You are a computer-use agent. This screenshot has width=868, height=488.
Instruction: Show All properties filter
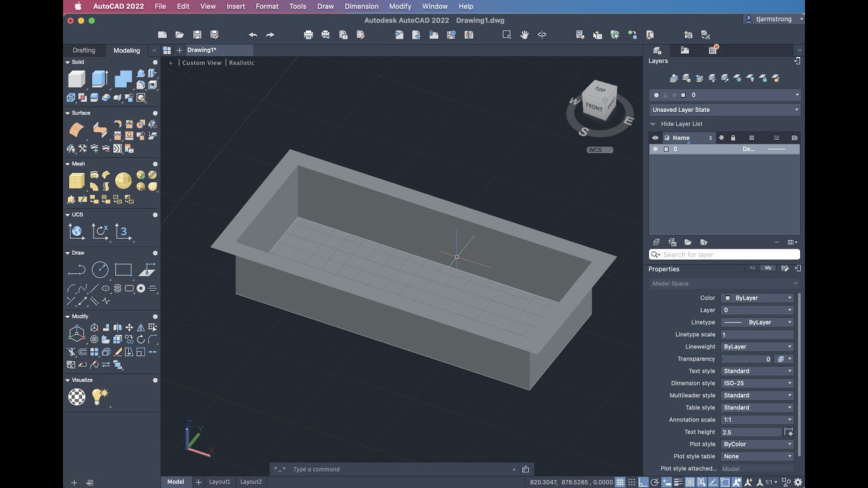point(752,268)
